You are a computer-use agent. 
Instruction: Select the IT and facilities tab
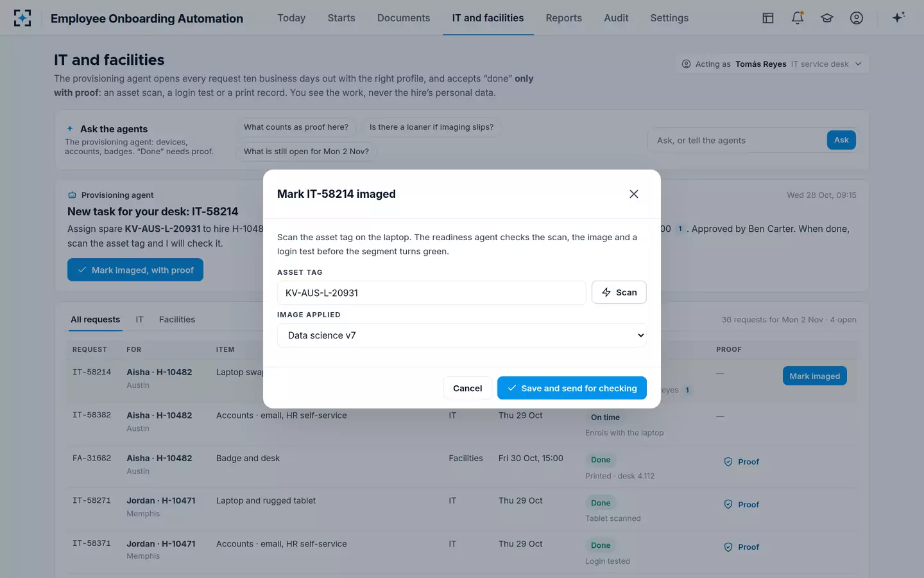488,18
